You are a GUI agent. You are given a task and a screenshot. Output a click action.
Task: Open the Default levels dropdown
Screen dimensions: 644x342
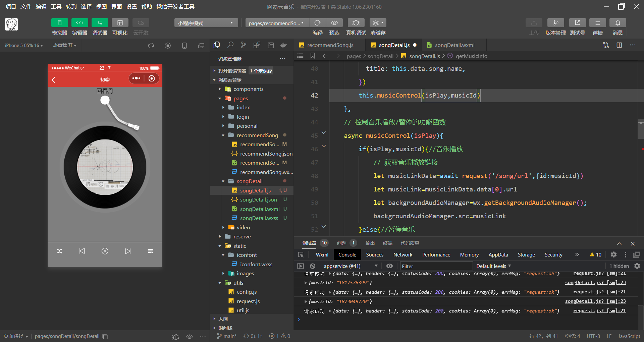tap(493, 266)
